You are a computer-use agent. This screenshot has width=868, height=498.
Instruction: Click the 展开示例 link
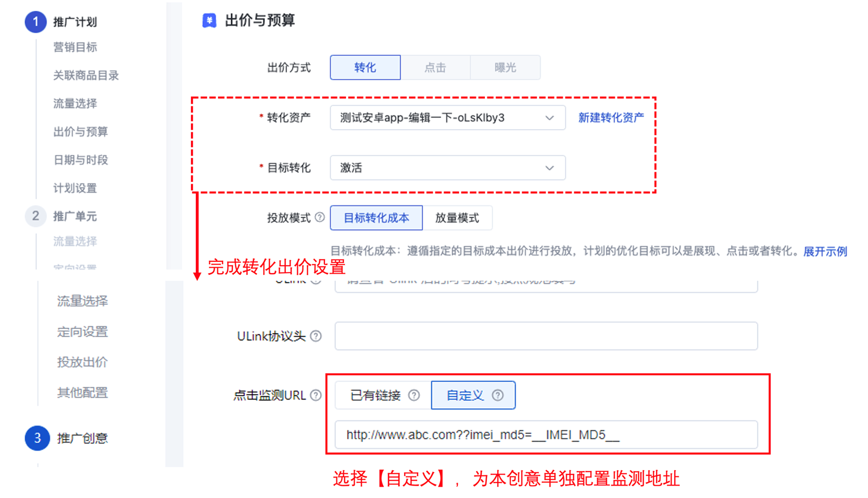[825, 251]
